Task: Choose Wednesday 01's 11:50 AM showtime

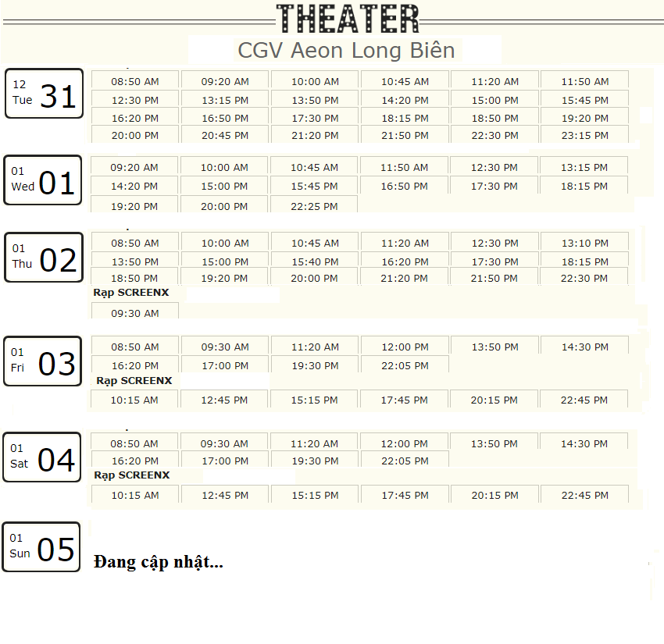Action: [x=404, y=166]
